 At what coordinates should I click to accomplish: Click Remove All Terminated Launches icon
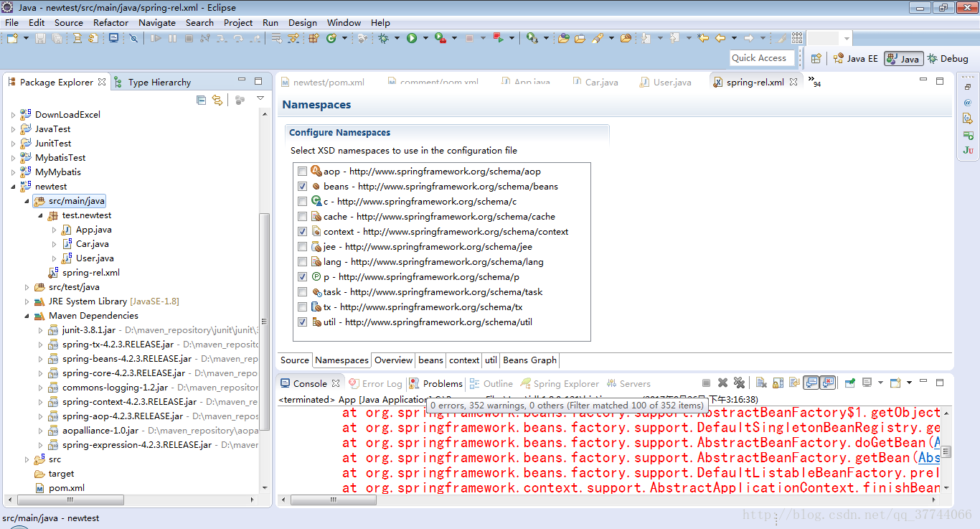tap(739, 383)
